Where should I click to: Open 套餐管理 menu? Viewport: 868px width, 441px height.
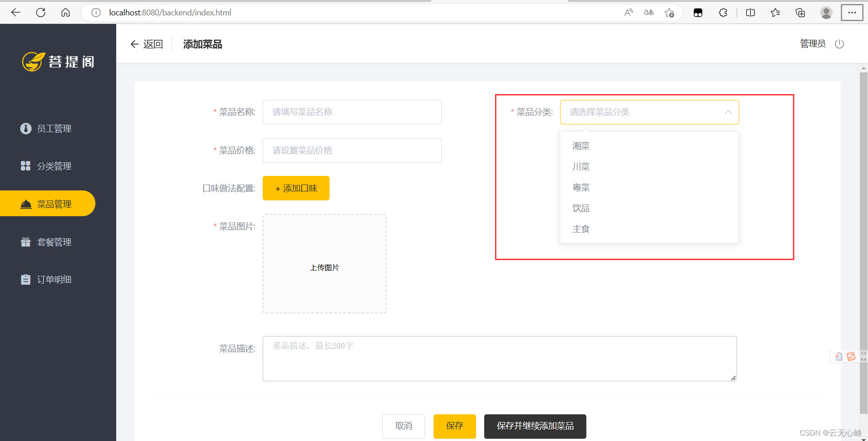pos(46,242)
